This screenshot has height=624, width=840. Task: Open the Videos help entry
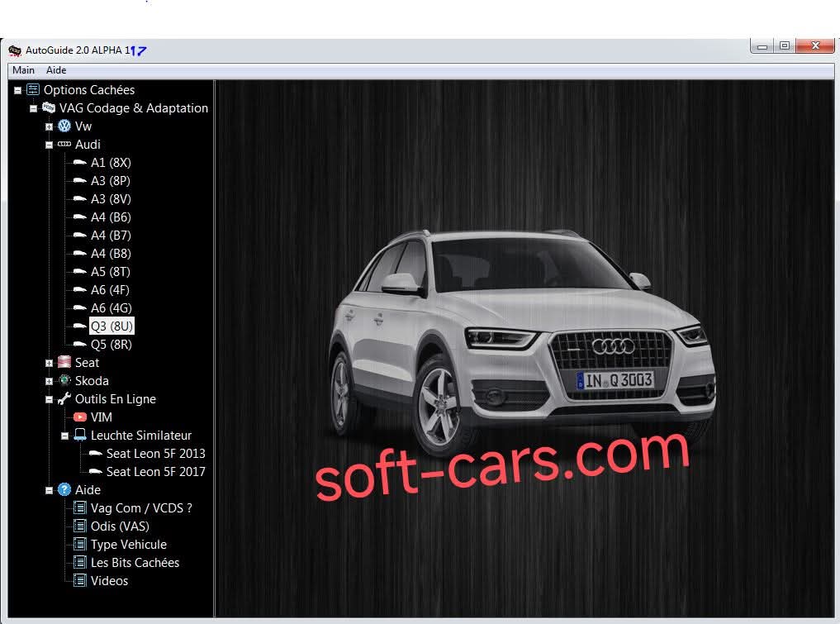click(109, 581)
